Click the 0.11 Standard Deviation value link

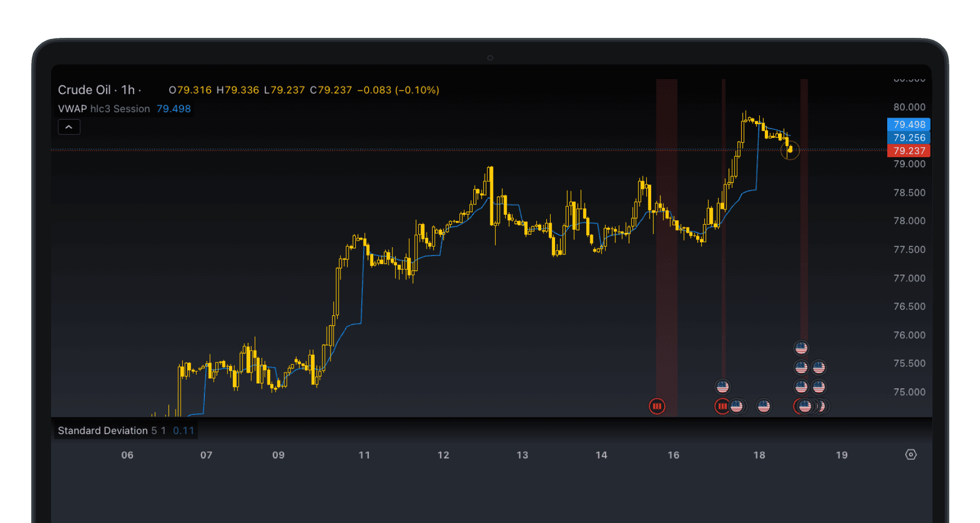(x=182, y=431)
